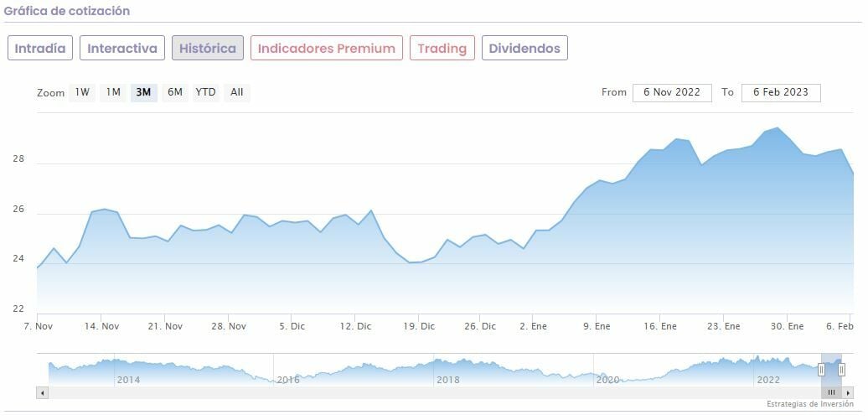Set zoom range to 6M
868x420 pixels.
pos(174,92)
